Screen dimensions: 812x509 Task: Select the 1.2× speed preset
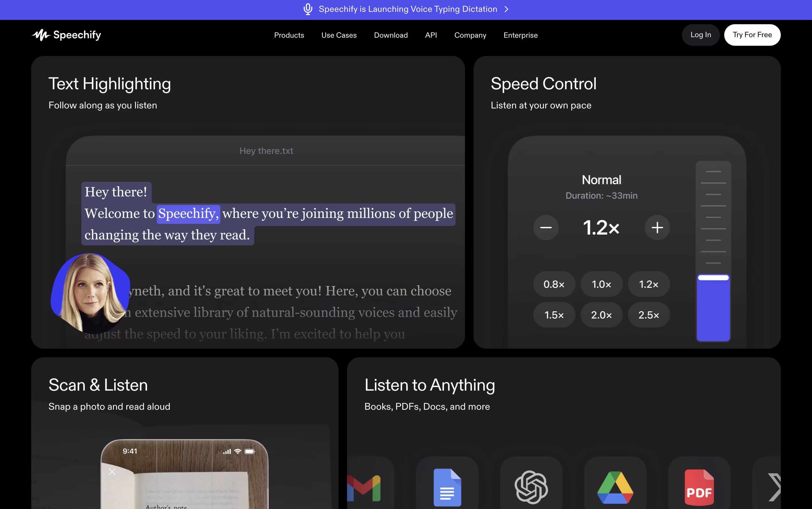[x=649, y=284]
